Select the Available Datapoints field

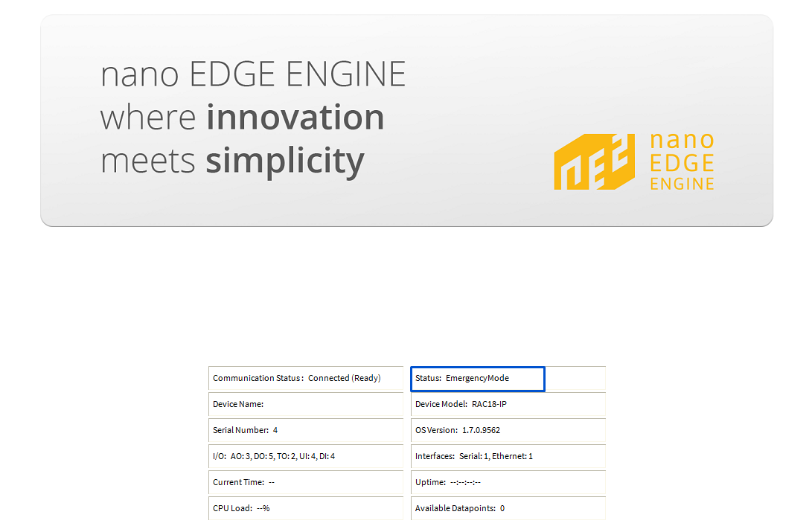pyautogui.click(x=508, y=508)
